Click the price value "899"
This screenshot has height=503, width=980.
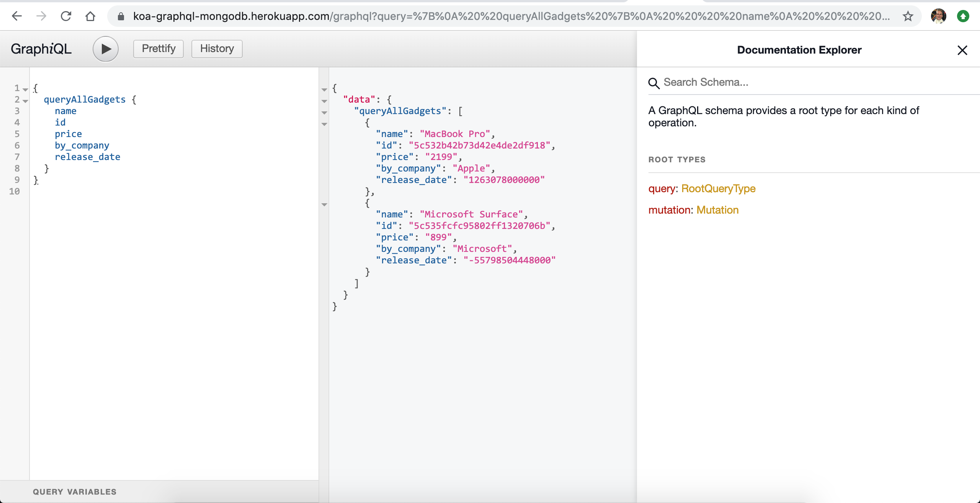438,237
